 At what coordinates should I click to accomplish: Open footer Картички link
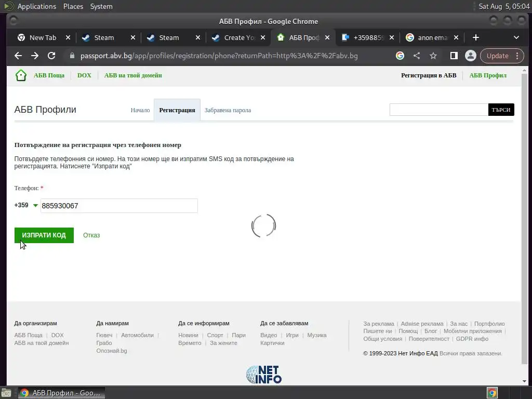click(272, 343)
